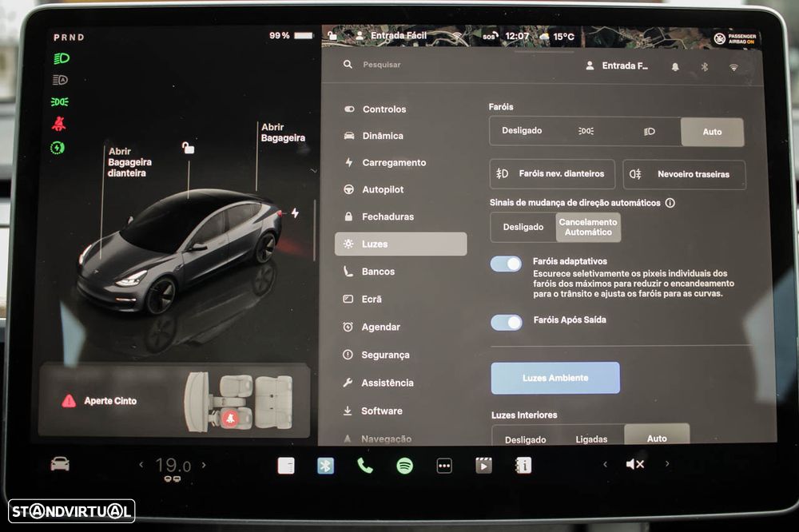Increase cabin temperature with right arrow

click(204, 465)
